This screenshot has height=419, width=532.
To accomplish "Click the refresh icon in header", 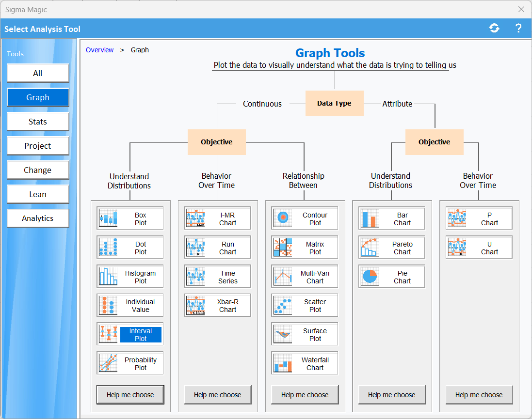I will tap(494, 28).
